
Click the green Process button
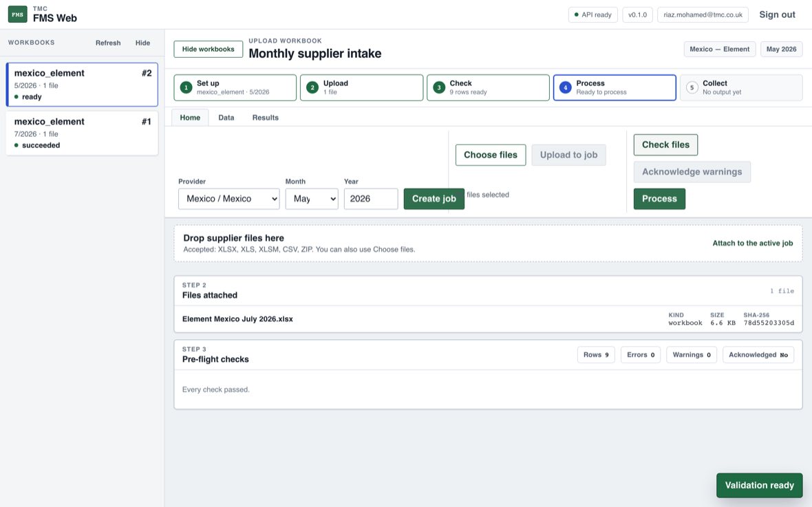659,199
